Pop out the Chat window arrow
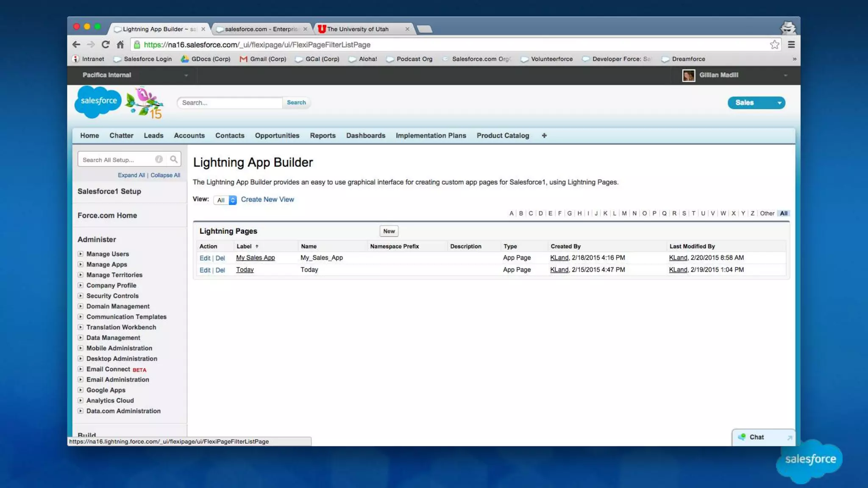The width and height of the screenshot is (868, 488). (x=789, y=438)
